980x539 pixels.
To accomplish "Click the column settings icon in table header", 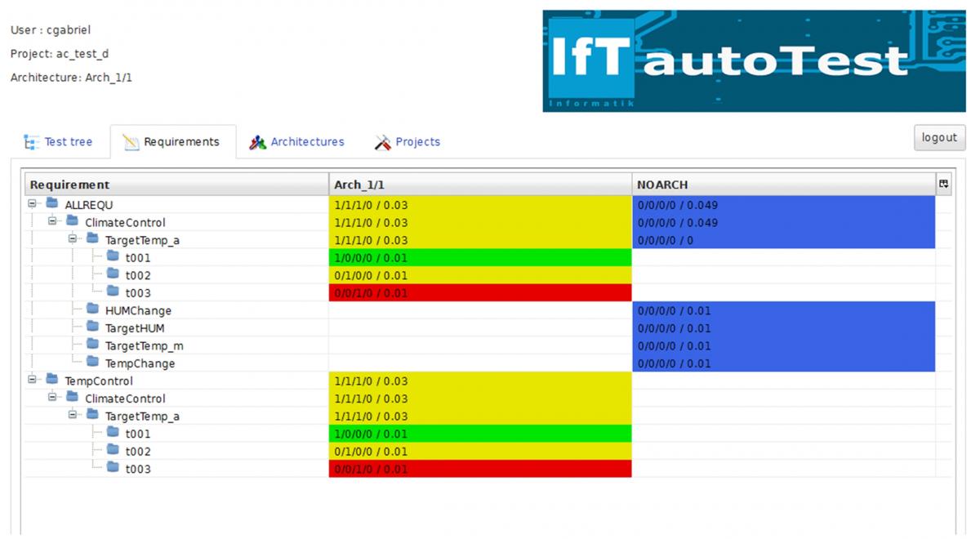I will point(944,185).
